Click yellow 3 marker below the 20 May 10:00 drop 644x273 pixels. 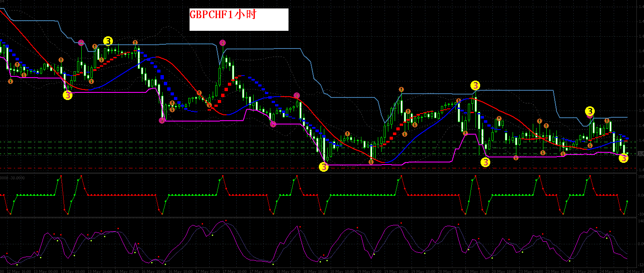[x=485, y=162]
